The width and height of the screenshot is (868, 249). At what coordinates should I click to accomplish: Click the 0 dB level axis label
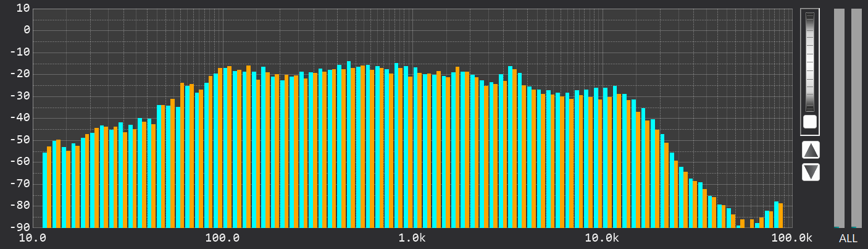click(27, 30)
